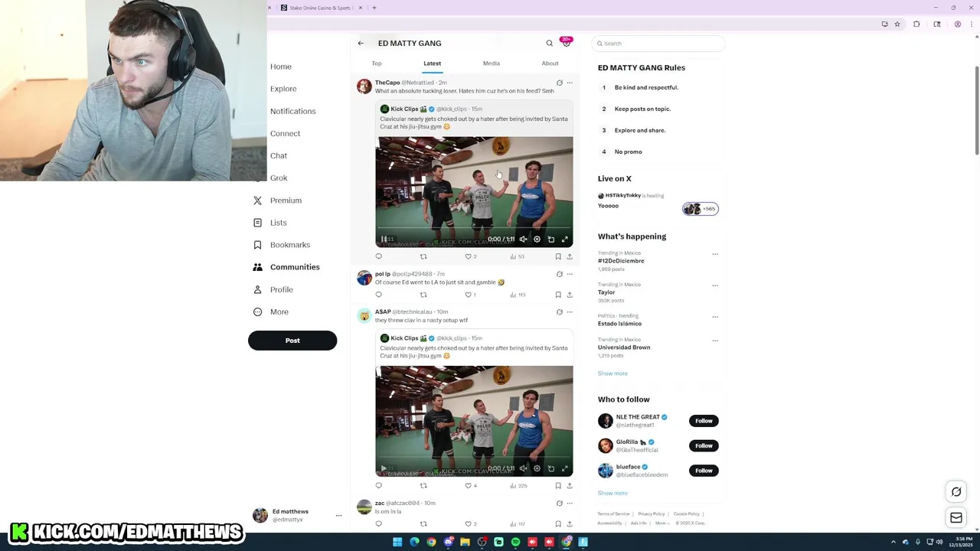The height and width of the screenshot is (551, 980).
Task: Follow NLE THE GREAT
Action: pos(704,421)
